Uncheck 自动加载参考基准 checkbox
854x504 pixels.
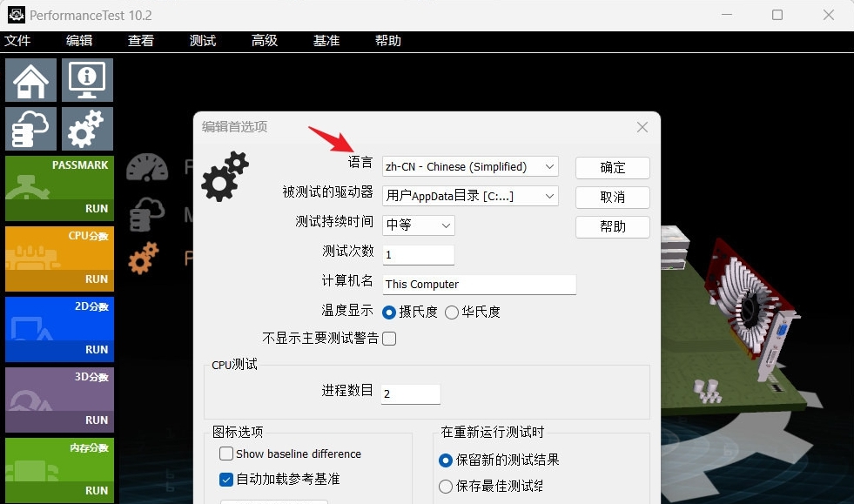(226, 479)
